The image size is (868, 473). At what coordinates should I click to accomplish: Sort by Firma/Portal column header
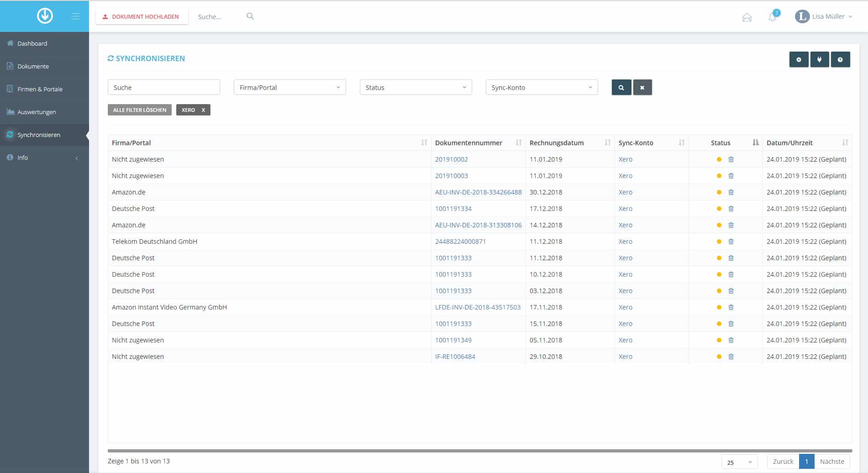click(269, 143)
